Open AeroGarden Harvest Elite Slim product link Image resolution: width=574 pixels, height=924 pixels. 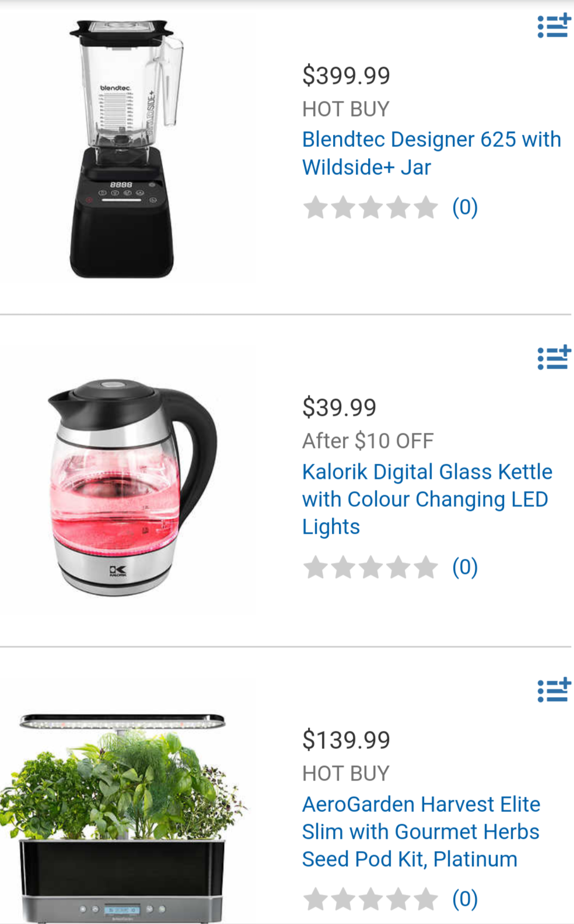click(x=421, y=831)
